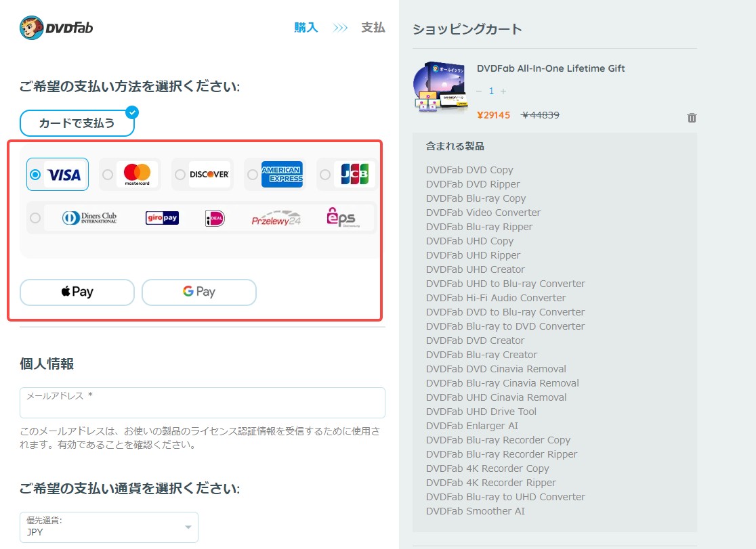Click DVDFab UHD Copy entry

click(469, 241)
